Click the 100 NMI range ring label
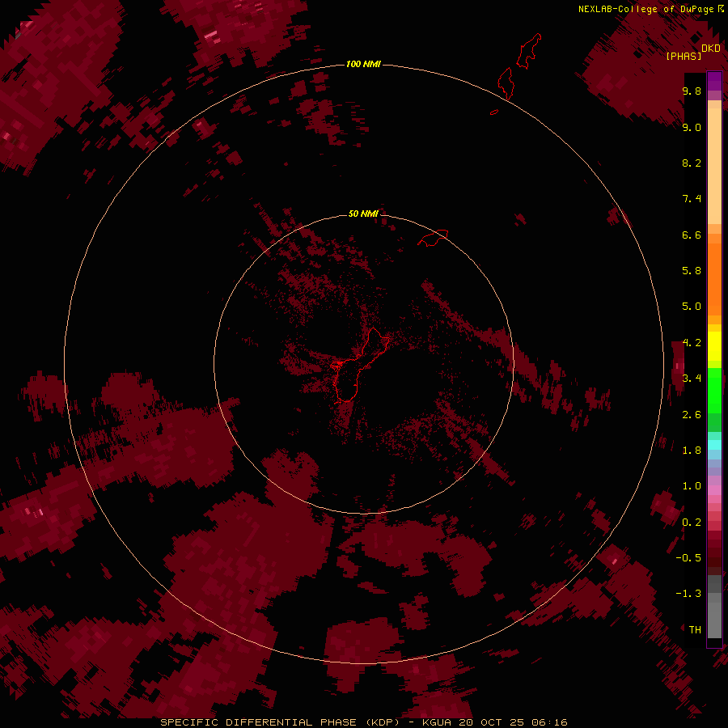The height and width of the screenshot is (728, 728). tap(363, 64)
